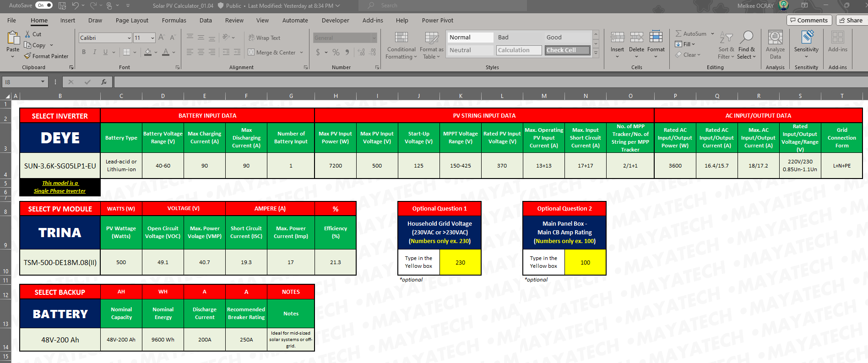This screenshot has width=868, height=363.
Task: Apply the Calculation cell style
Action: (519, 50)
